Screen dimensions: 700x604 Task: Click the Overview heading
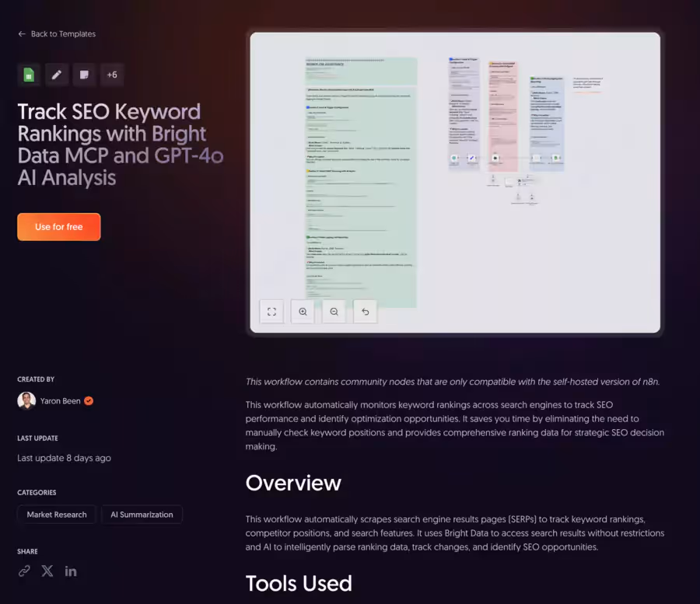[x=293, y=483]
